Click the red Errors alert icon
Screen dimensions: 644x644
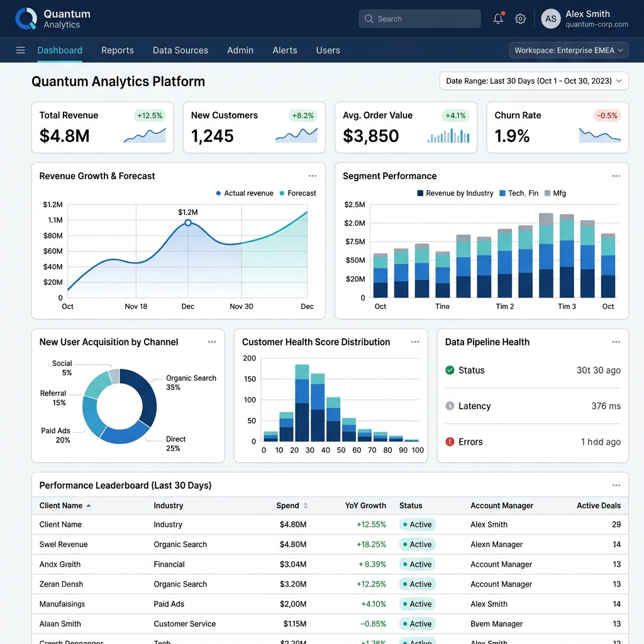(450, 441)
